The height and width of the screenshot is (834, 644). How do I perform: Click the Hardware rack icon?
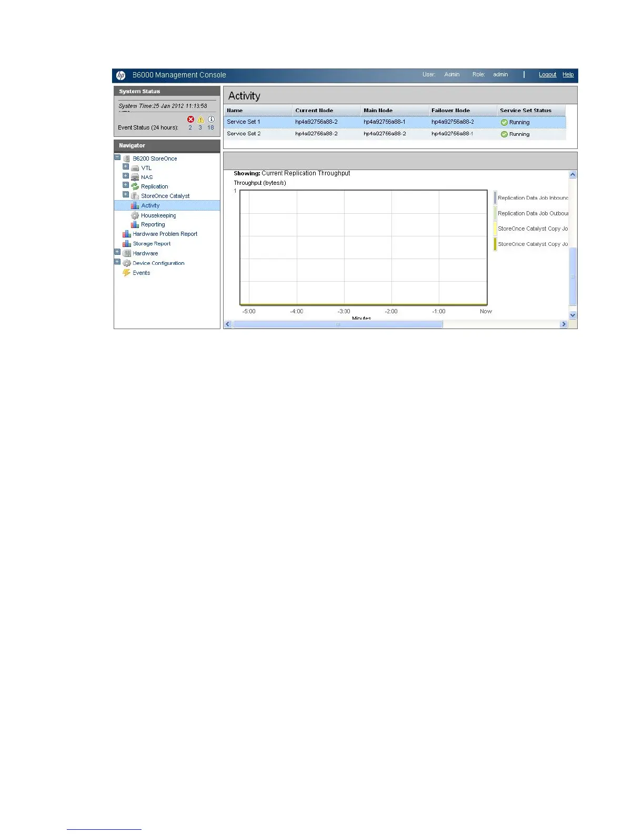(x=127, y=253)
